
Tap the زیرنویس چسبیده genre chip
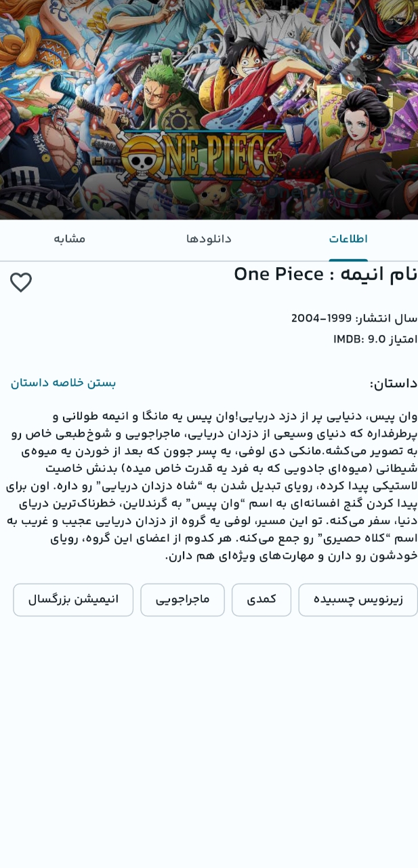(x=358, y=599)
